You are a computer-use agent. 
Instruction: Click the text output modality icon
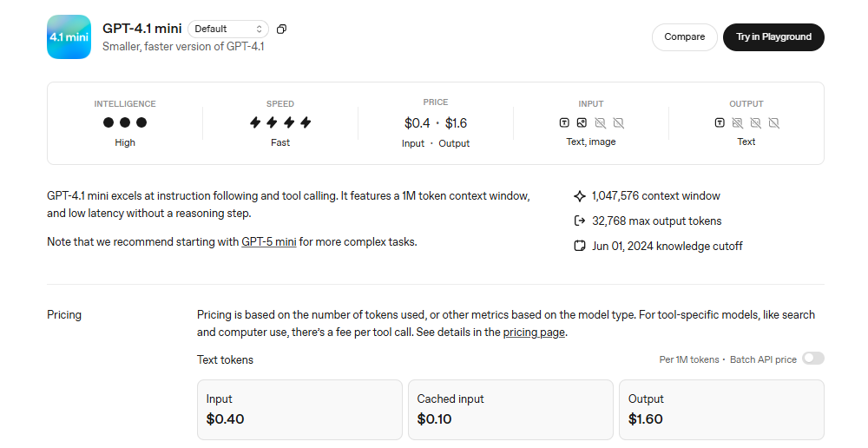click(720, 123)
